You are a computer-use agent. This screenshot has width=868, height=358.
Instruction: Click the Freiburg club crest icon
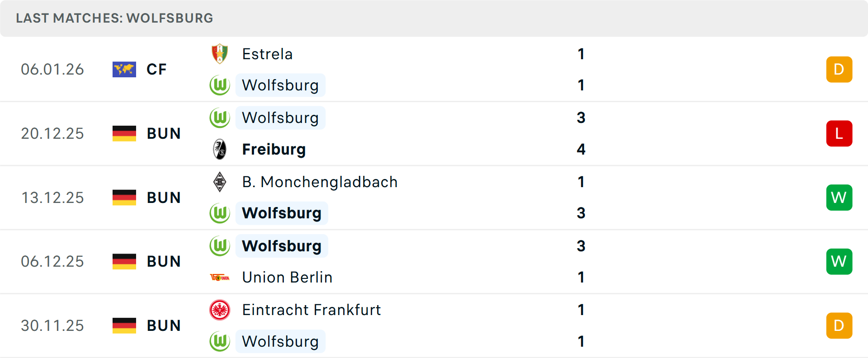(220, 149)
